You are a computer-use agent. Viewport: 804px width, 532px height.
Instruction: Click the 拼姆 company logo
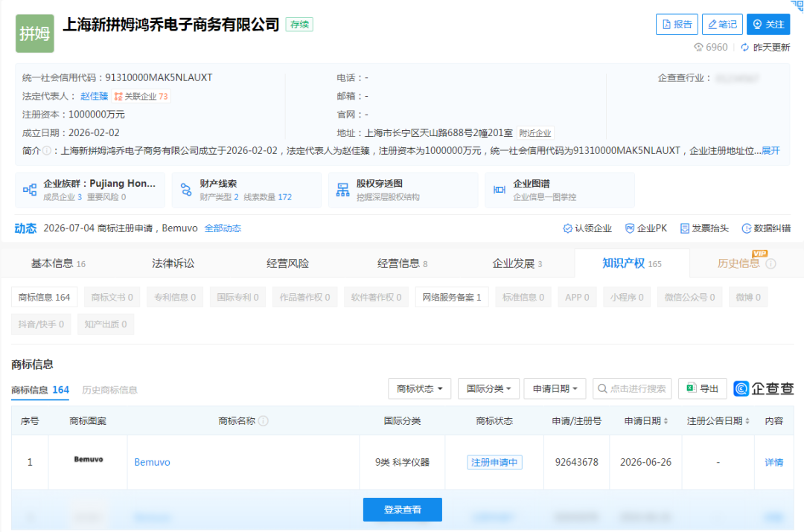(x=35, y=33)
